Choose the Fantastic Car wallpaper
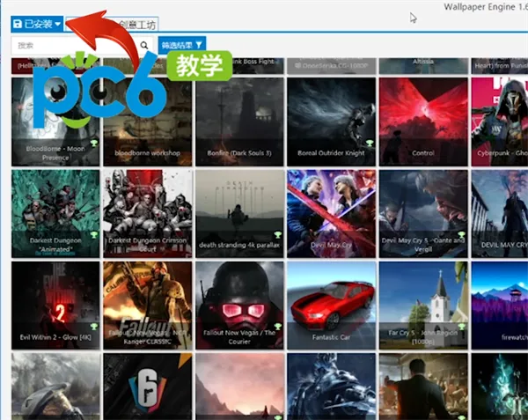The height and width of the screenshot is (420, 528). (332, 306)
